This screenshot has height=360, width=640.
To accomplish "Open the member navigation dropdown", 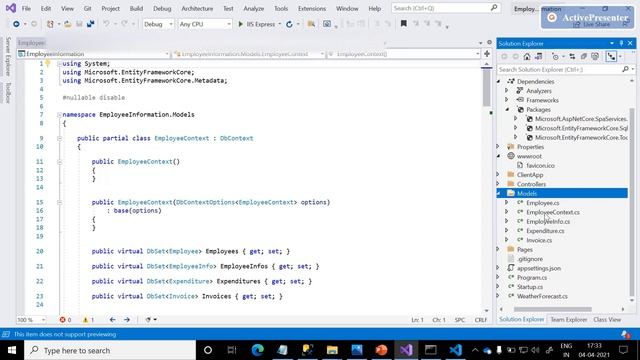I will 404,54.
